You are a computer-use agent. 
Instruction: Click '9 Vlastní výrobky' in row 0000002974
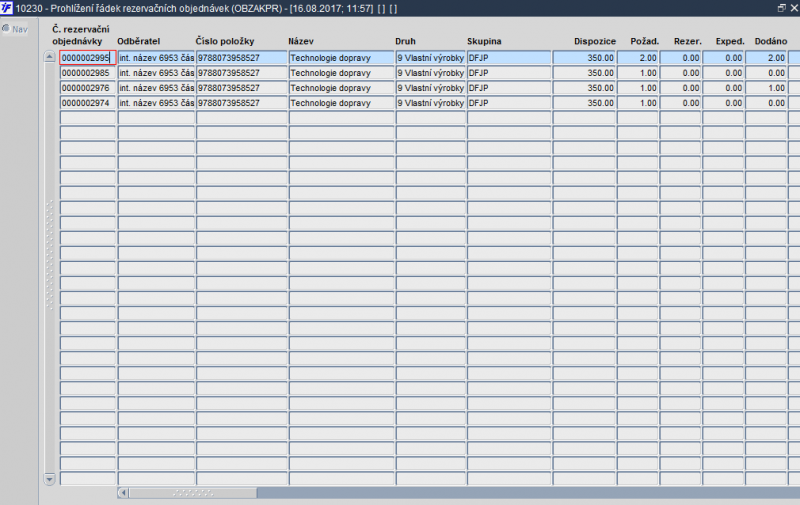pyautogui.click(x=431, y=103)
